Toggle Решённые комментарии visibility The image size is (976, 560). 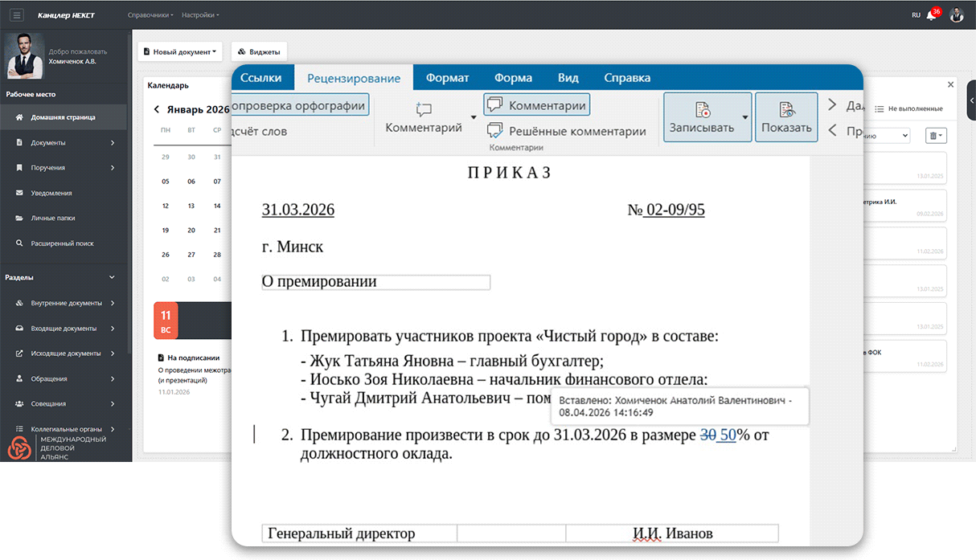[x=567, y=131]
